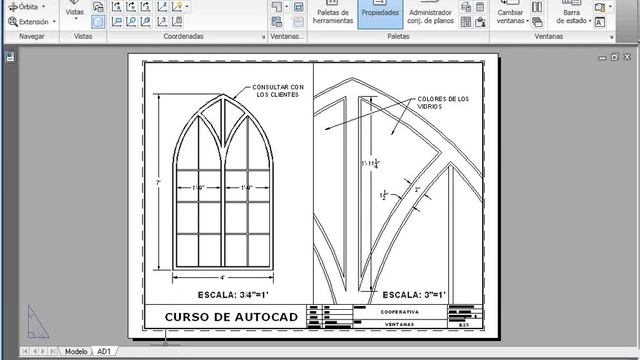This screenshot has width=640, height=360.
Task: Open Administrador conj. de planos
Action: (x=430, y=14)
